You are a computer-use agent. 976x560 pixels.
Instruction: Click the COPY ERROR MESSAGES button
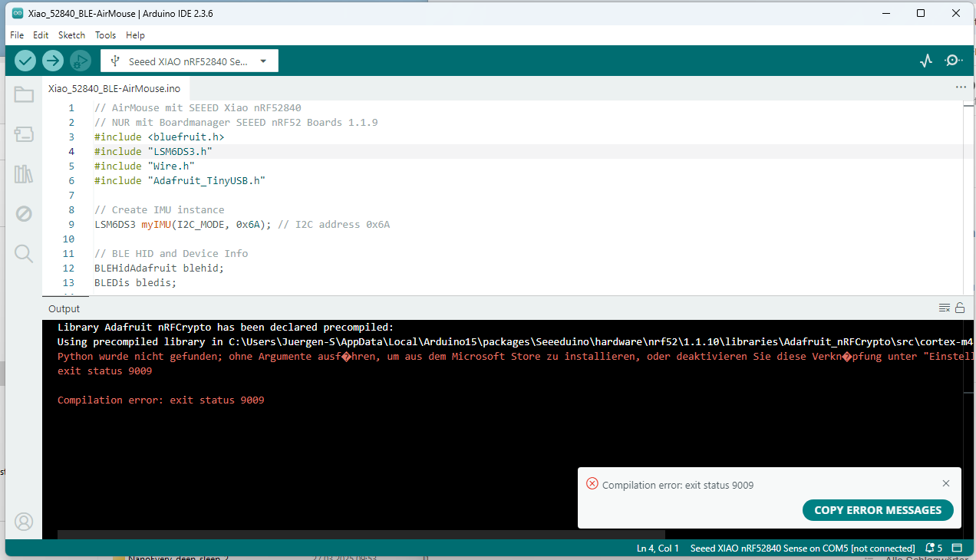(878, 510)
